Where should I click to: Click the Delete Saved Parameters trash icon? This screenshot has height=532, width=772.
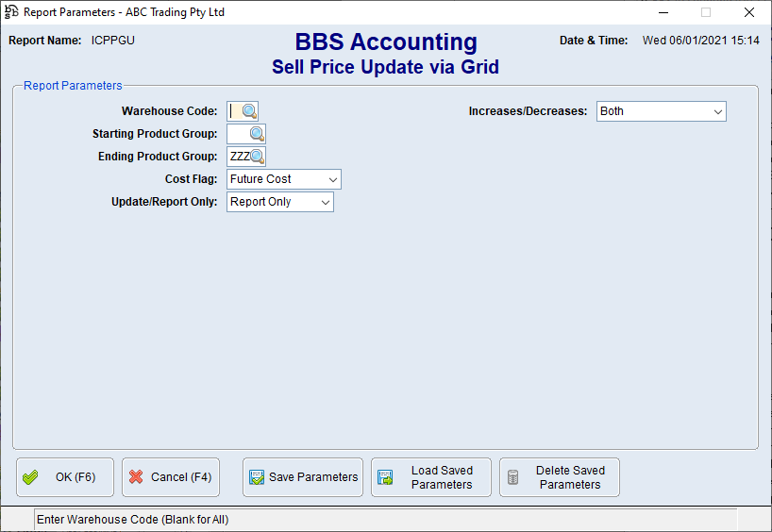click(513, 477)
